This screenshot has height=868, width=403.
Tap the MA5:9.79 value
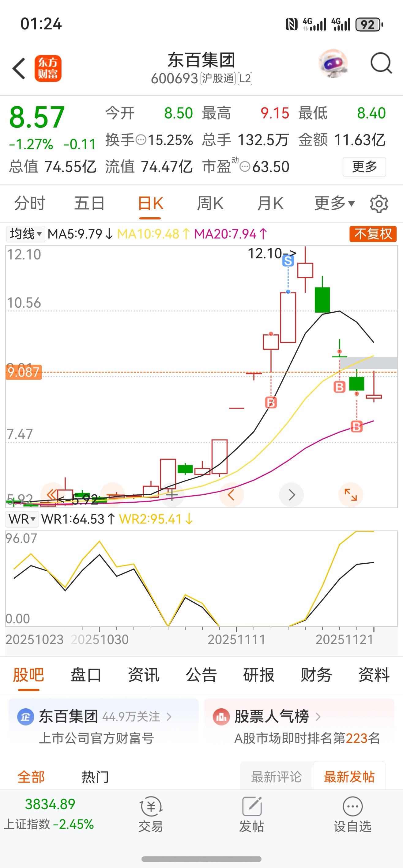[81, 234]
